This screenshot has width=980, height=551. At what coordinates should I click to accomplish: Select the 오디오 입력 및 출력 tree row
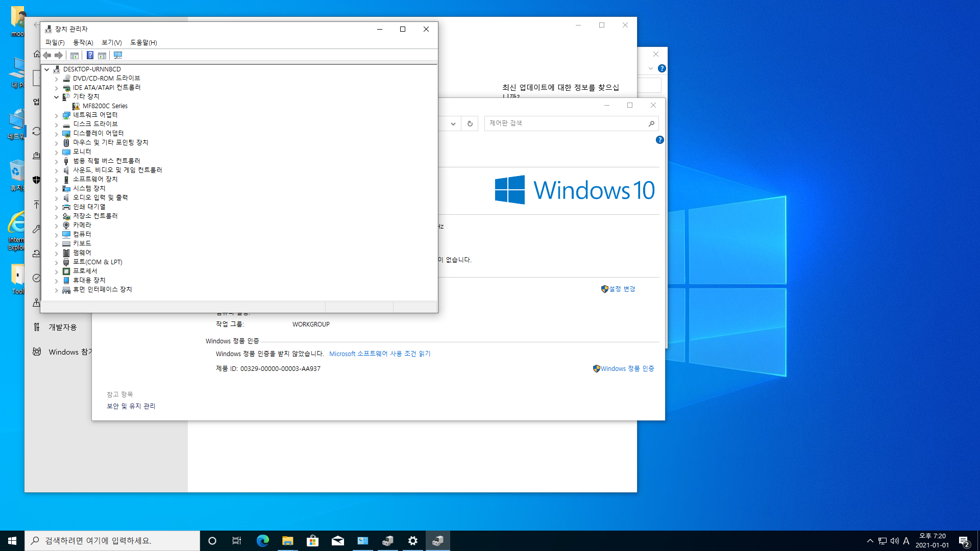tap(100, 198)
